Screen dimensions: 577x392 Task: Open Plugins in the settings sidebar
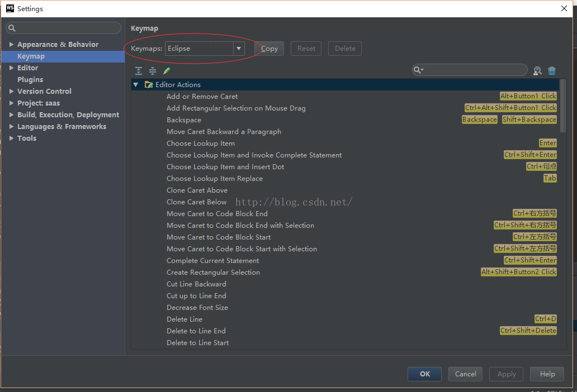click(x=30, y=79)
